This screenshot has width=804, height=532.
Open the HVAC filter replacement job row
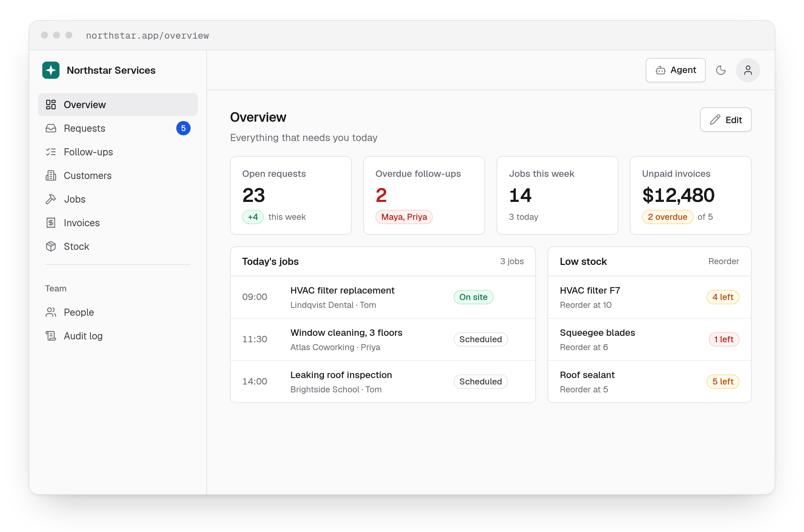383,297
